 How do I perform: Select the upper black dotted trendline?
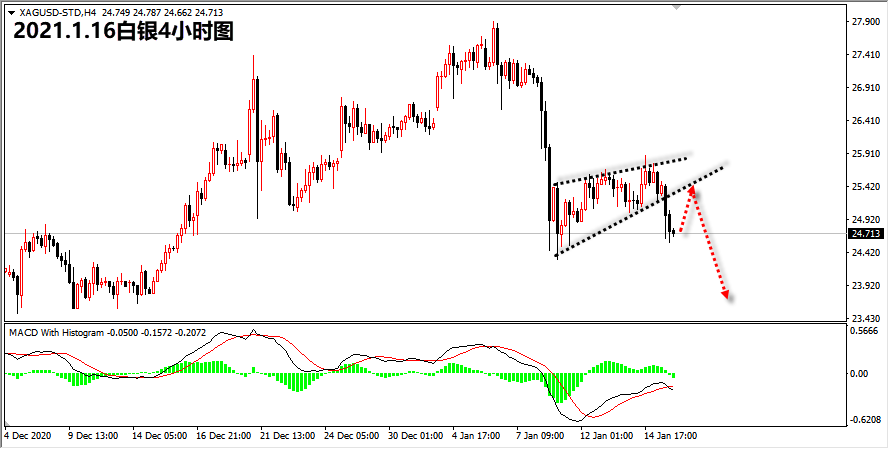click(x=620, y=170)
